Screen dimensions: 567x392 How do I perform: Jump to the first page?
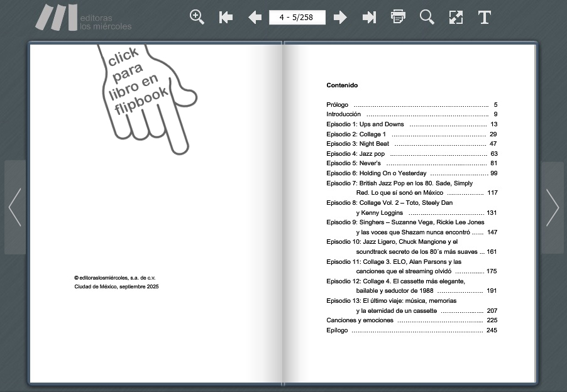(226, 18)
